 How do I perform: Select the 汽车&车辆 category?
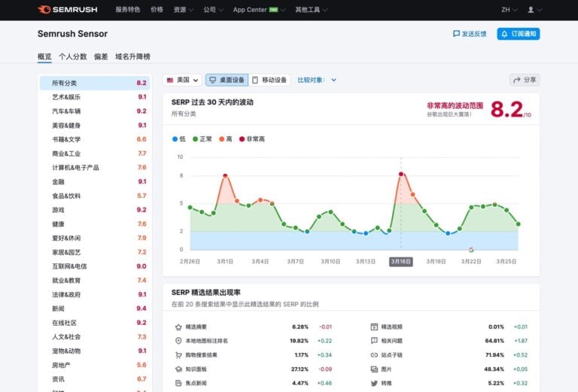(x=95, y=111)
